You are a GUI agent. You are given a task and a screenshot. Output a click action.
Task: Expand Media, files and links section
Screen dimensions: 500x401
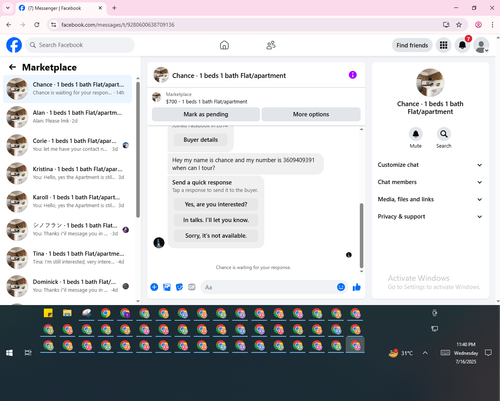(430, 199)
